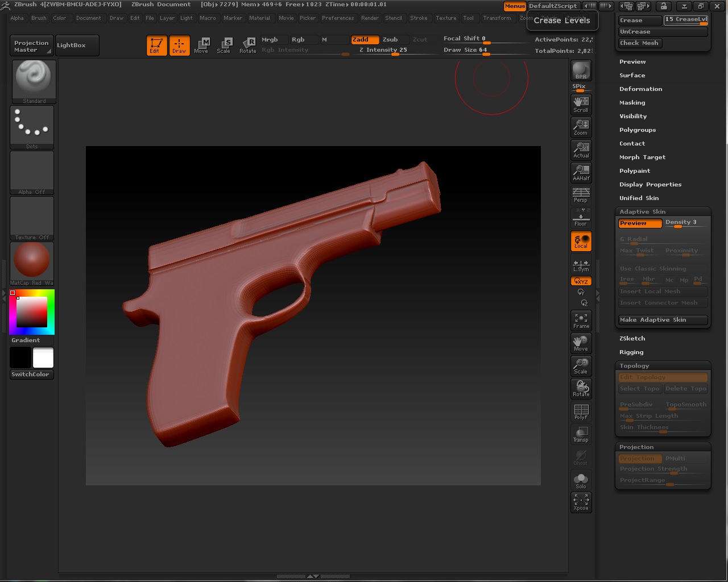The image size is (728, 582).
Task: Open the Stroke menu
Action: (x=419, y=18)
